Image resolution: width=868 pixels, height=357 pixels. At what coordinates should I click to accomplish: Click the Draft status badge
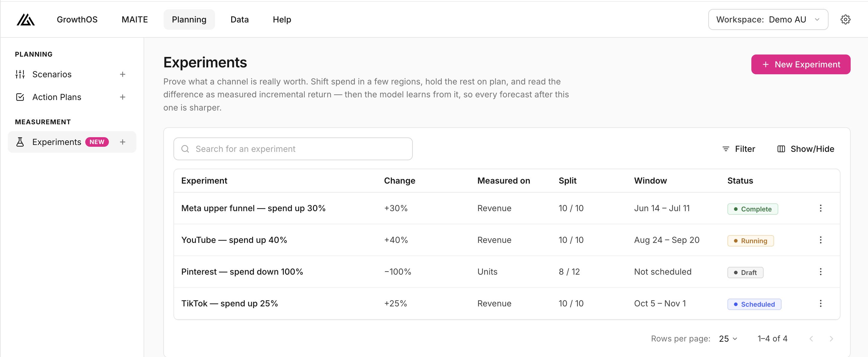pyautogui.click(x=745, y=272)
